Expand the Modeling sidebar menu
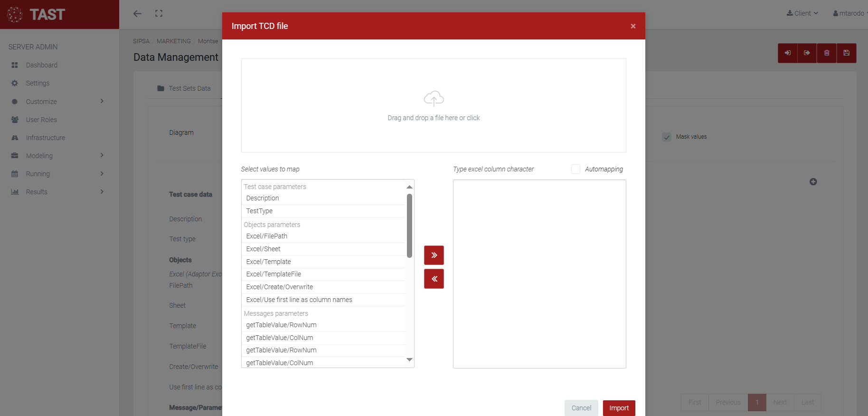 point(57,156)
